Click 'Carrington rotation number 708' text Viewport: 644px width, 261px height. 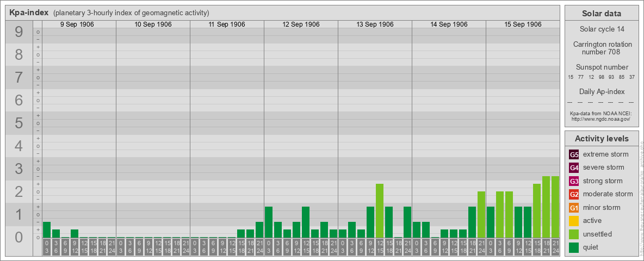[602, 48]
